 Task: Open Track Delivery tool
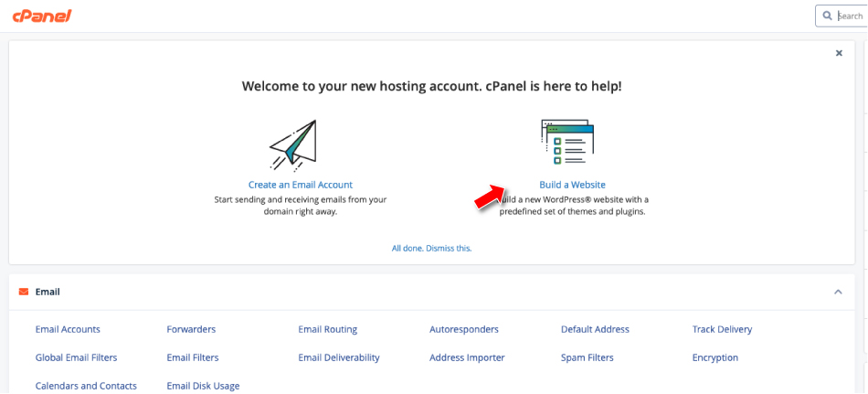(x=722, y=329)
